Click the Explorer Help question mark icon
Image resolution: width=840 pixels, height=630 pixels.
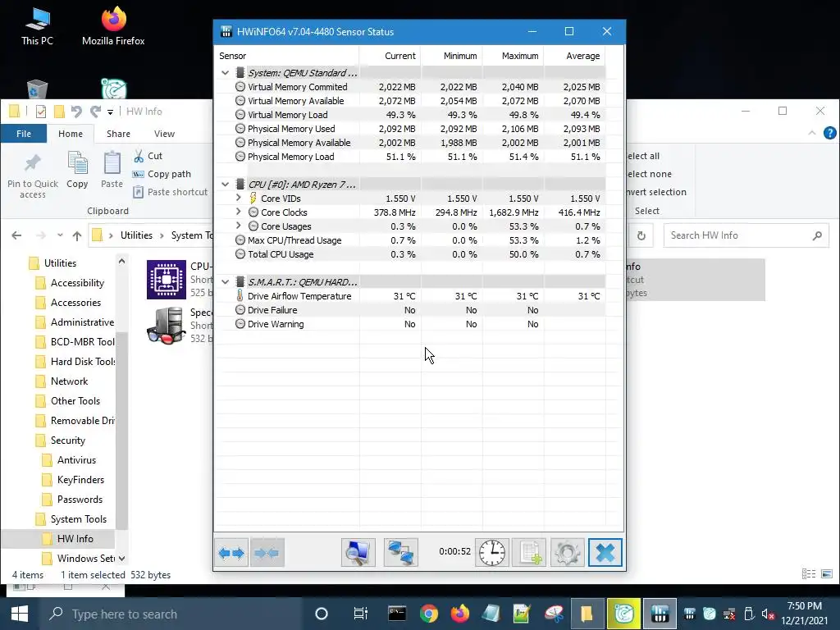[830, 133]
